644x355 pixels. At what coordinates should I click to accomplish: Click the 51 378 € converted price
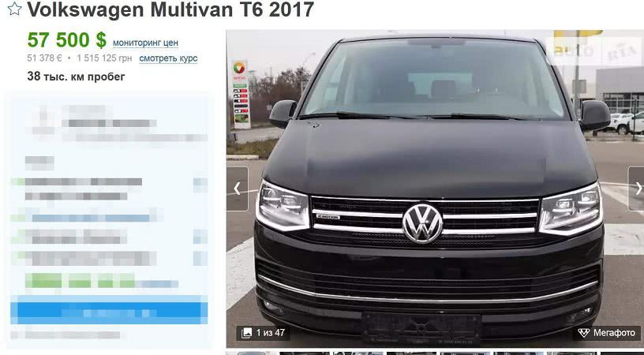coord(44,58)
